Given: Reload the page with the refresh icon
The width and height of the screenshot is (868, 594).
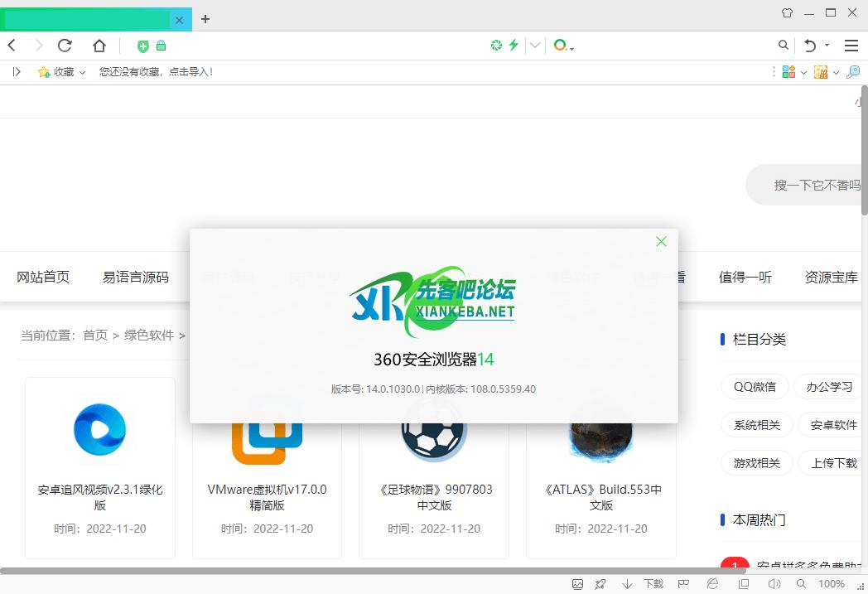Looking at the screenshot, I should tap(65, 46).
